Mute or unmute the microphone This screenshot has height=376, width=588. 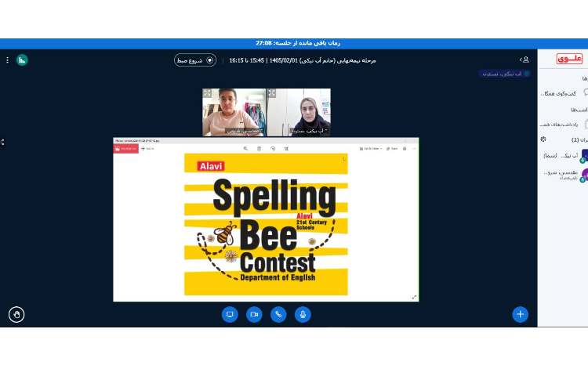[x=303, y=314]
